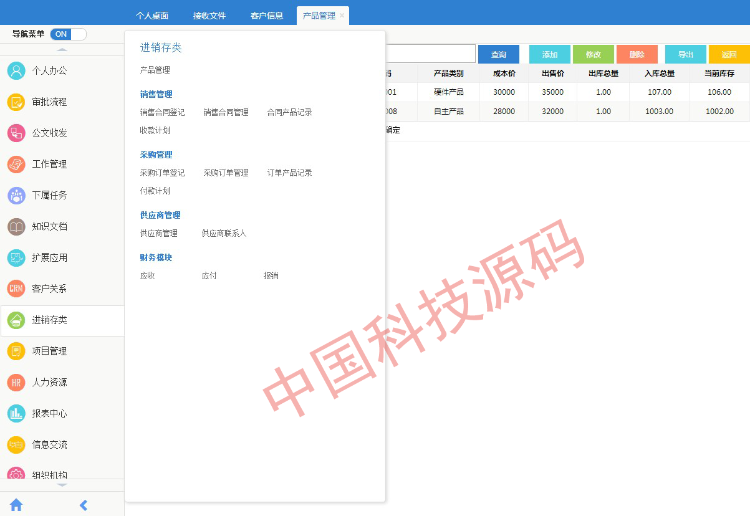
Task: Toggle the 导航菜单 ON switch
Action: click(x=67, y=34)
